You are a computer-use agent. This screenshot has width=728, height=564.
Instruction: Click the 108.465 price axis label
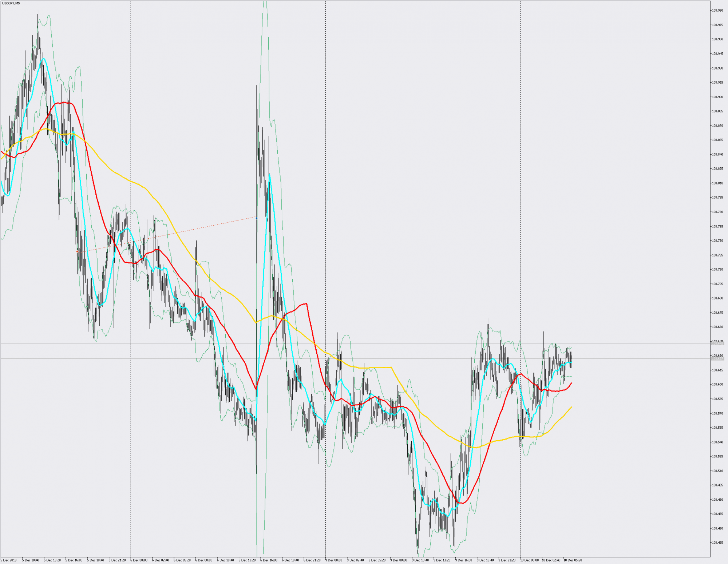(x=717, y=514)
